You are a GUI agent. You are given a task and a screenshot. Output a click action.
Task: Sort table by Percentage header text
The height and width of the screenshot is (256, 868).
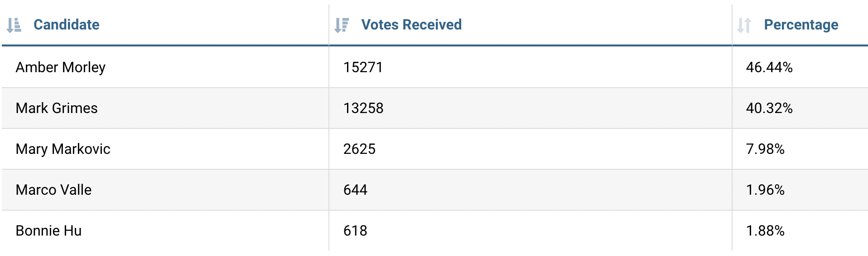click(801, 25)
